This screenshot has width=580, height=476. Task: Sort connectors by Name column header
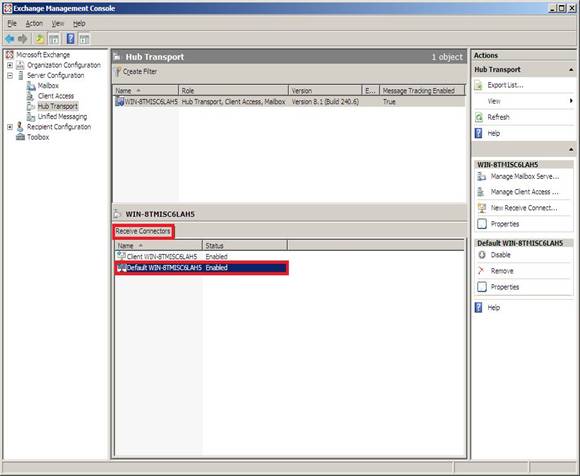point(159,246)
